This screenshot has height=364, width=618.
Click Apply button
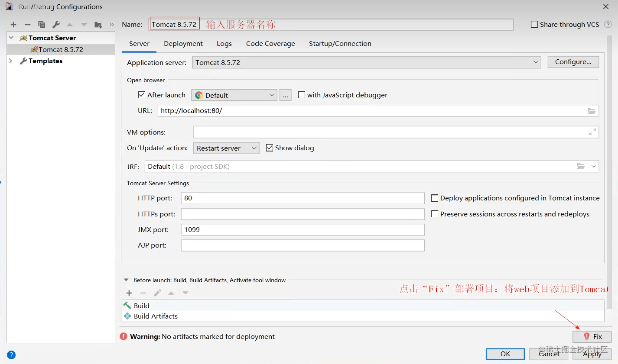point(592,354)
